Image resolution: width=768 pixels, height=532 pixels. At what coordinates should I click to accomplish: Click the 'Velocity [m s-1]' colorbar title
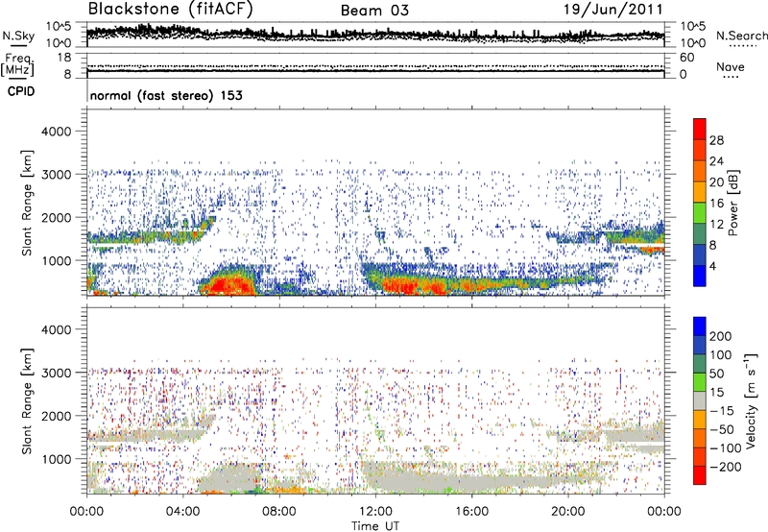(x=751, y=400)
